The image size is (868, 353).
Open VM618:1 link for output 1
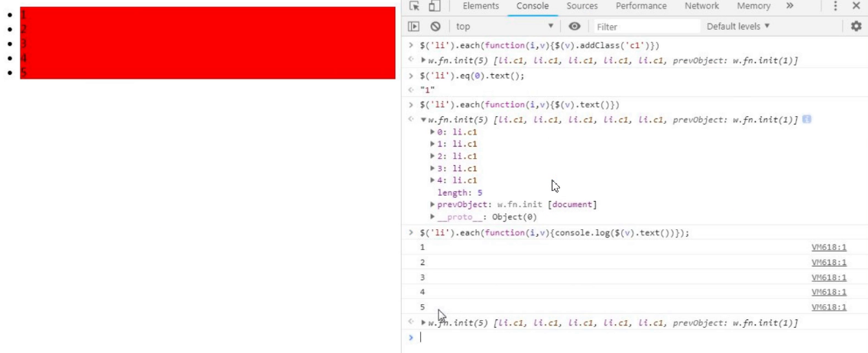829,248
